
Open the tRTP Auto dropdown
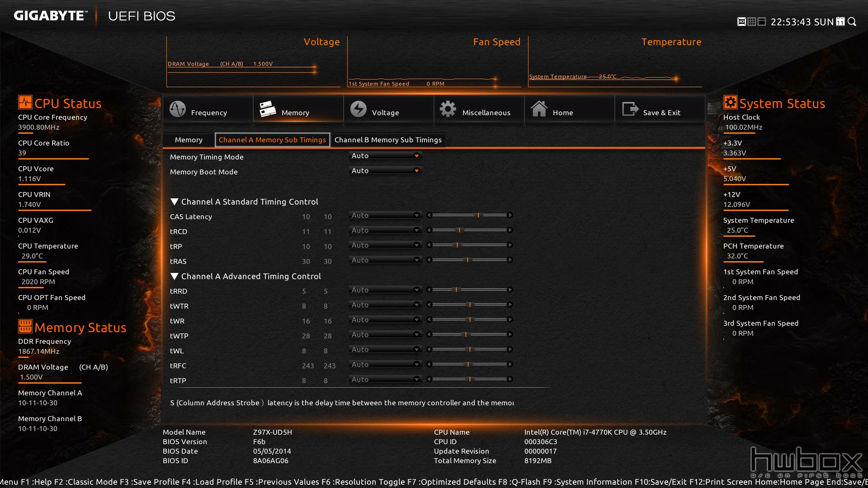click(x=385, y=379)
